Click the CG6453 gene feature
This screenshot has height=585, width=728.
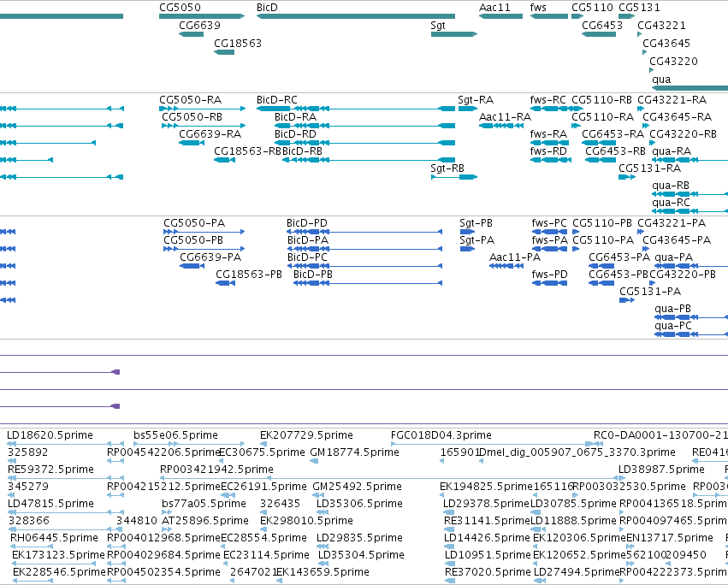point(599,34)
